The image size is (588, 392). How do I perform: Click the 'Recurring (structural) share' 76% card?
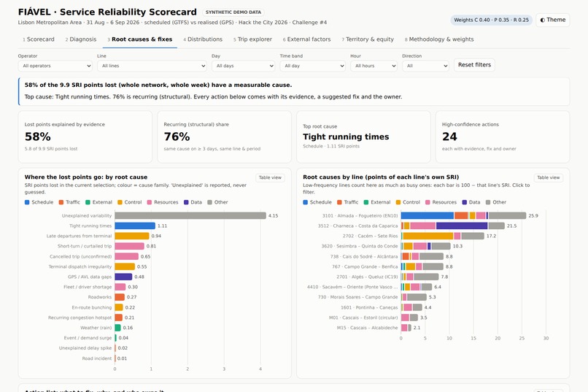(224, 137)
